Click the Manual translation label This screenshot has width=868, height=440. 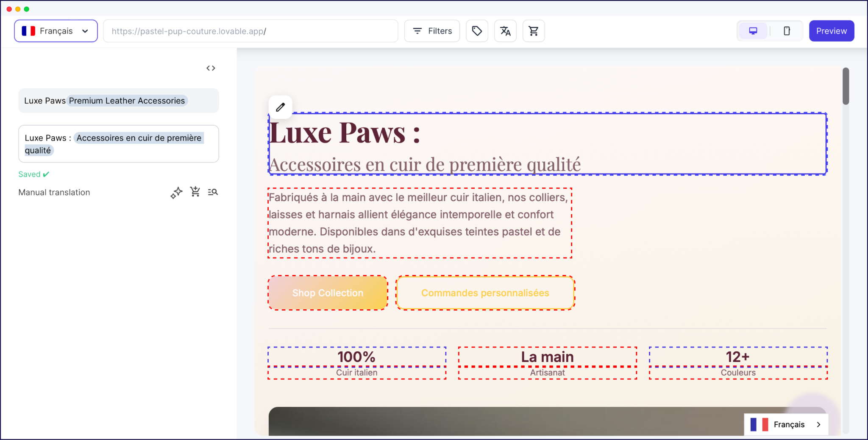point(54,192)
